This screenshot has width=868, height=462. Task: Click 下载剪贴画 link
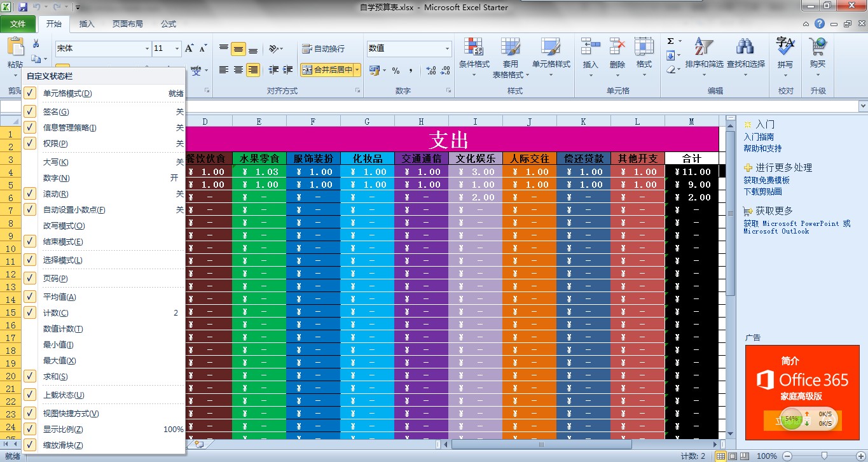[x=762, y=192]
